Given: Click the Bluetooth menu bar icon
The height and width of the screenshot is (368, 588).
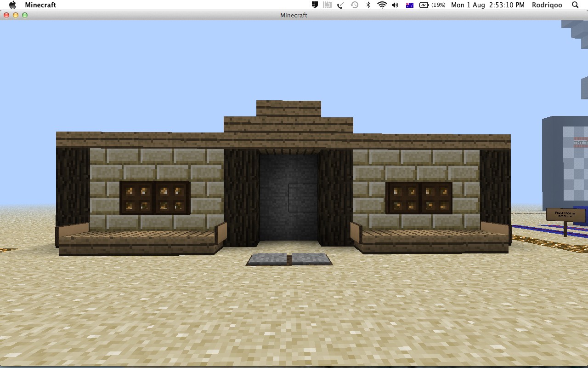Looking at the screenshot, I should coord(367,5).
